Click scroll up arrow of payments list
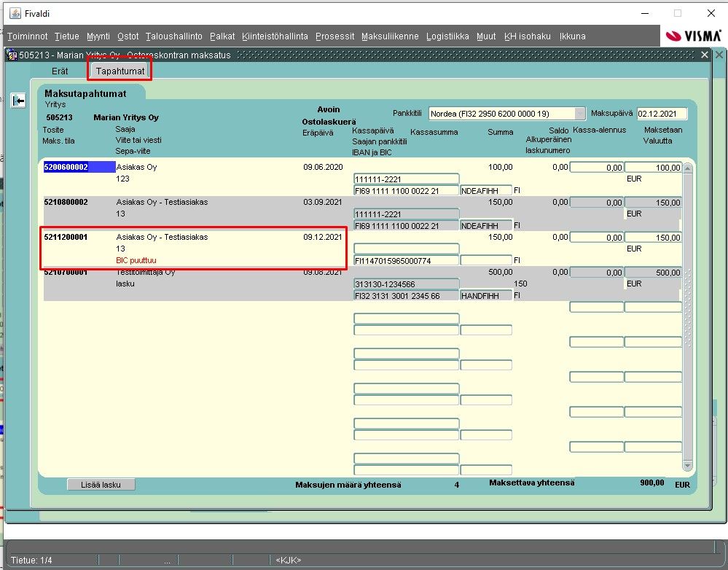 (688, 168)
